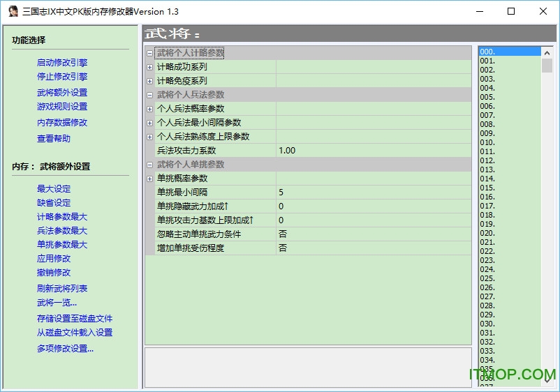Click 启动修改引擎 link
This screenshot has width=560, height=392.
(62, 62)
